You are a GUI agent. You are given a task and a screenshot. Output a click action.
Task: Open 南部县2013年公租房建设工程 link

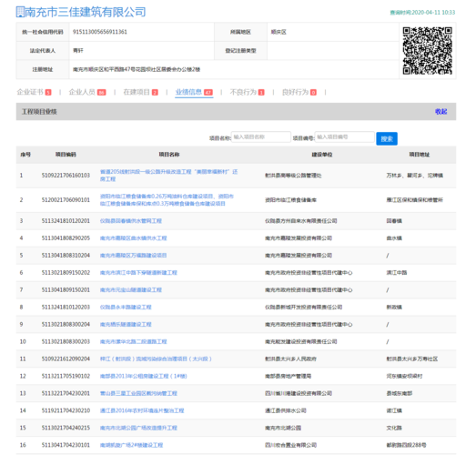(144, 376)
